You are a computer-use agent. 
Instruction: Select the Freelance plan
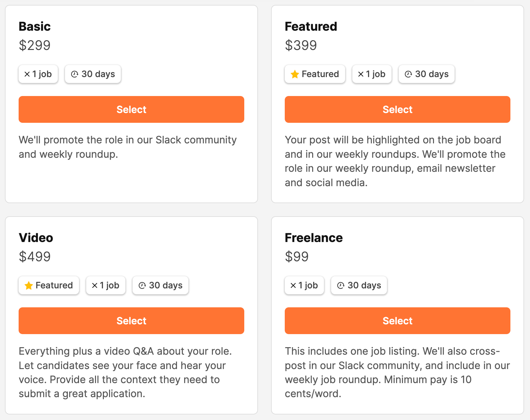pos(397,321)
